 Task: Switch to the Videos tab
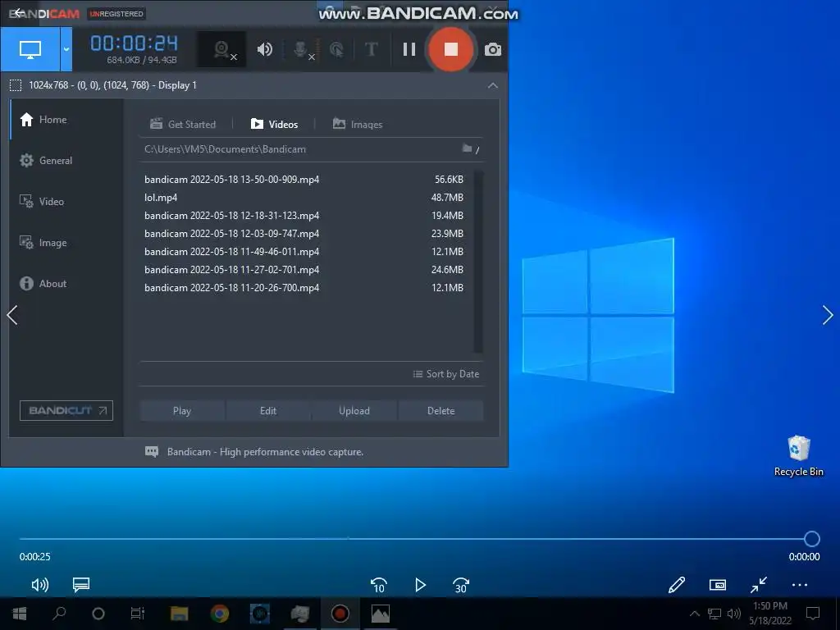(274, 125)
